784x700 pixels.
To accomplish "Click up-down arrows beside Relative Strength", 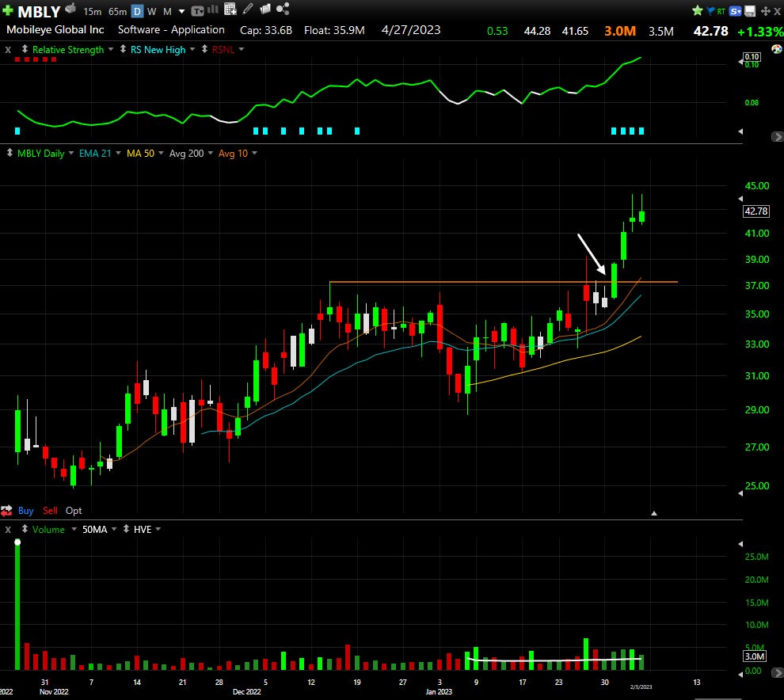I will (25, 49).
